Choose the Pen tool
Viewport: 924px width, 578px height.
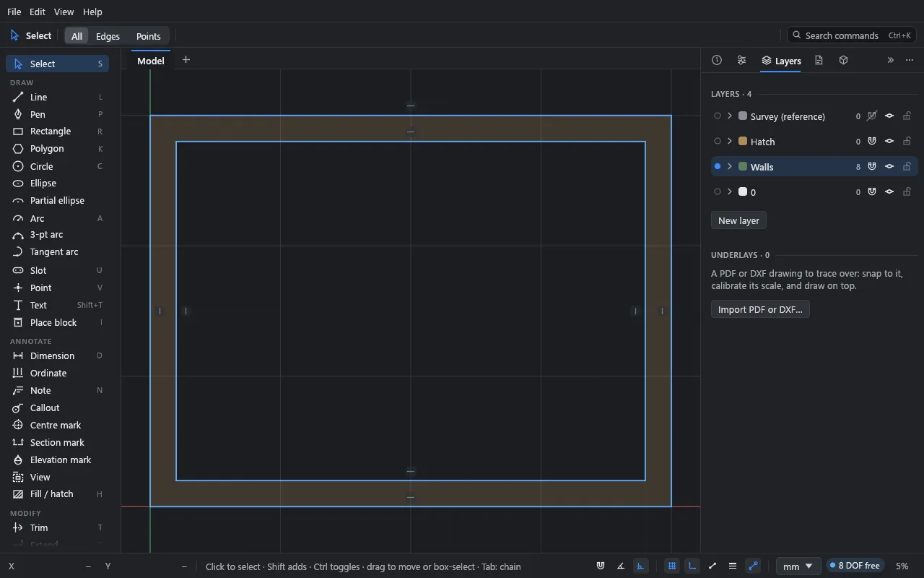point(58,114)
